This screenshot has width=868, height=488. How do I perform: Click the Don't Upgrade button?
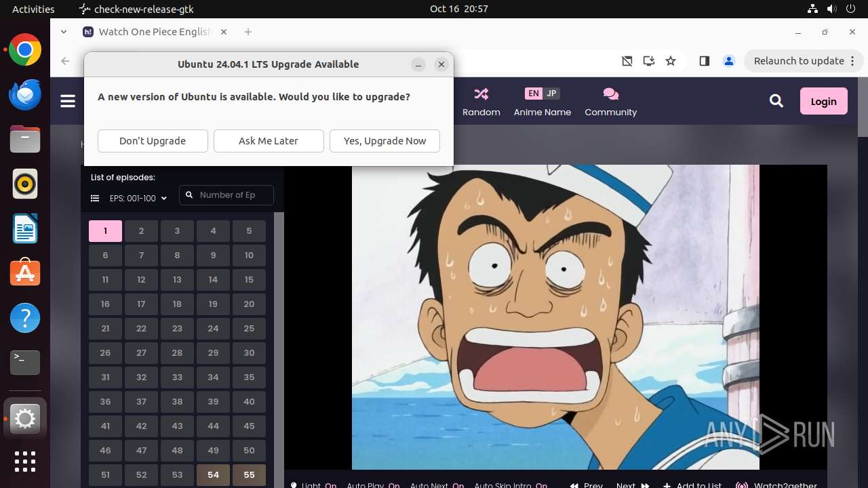tap(153, 141)
